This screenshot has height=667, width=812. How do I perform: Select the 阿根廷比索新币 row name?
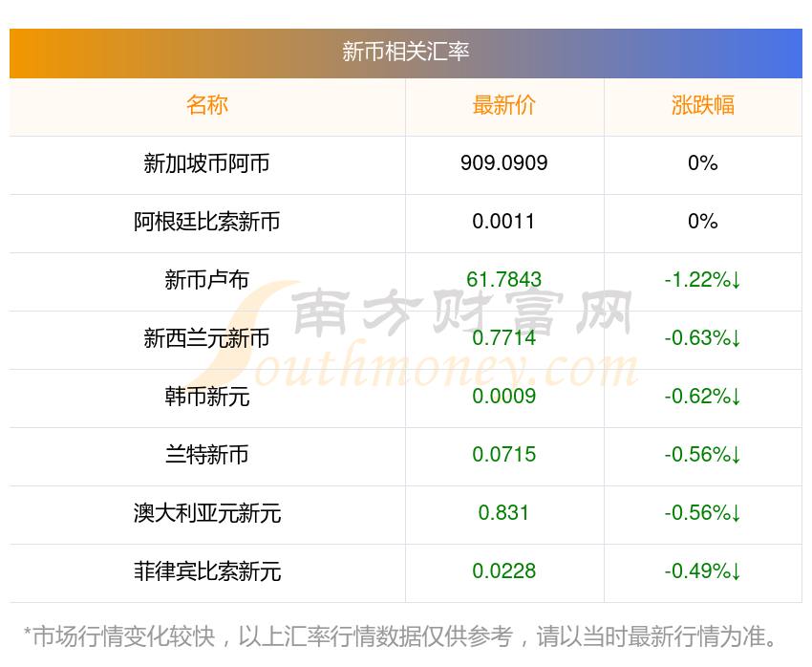pyautogui.click(x=206, y=222)
